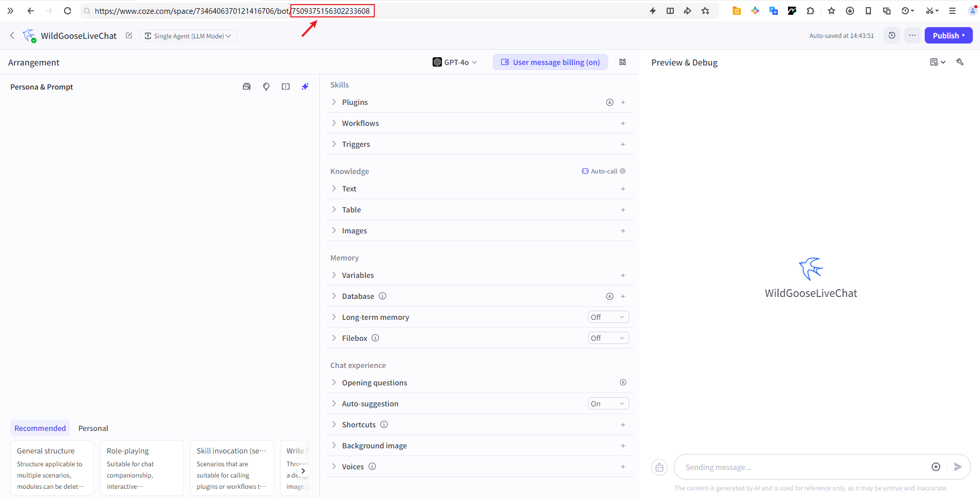Screen dimensions: 980x498
Task: Select the Recommended tab
Action: pos(40,428)
